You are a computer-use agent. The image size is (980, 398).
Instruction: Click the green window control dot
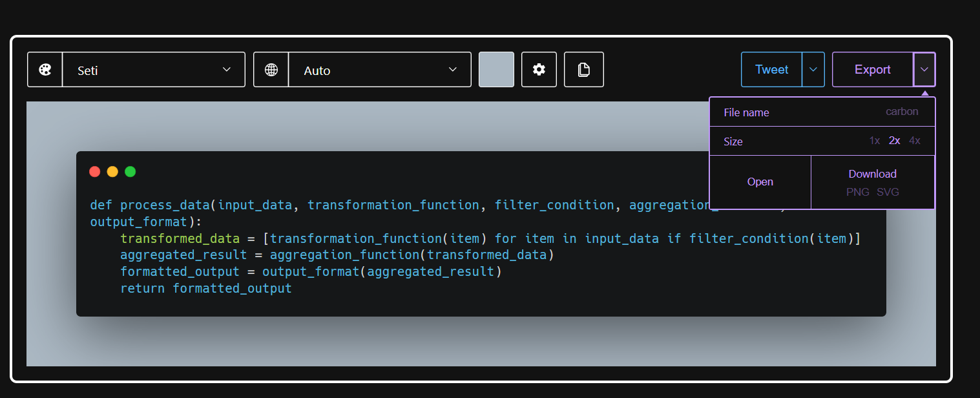click(x=130, y=171)
